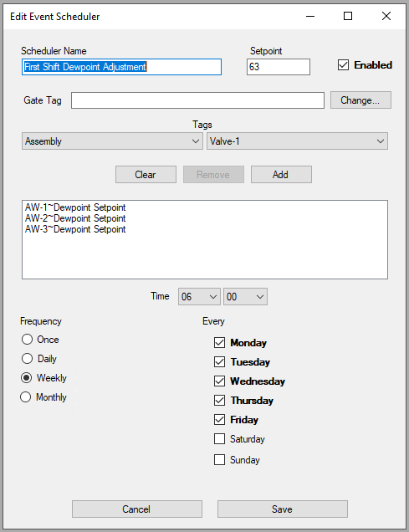Screen dimensions: 409x532
Task: Open the Valve-1 tag dropdown
Action: point(297,141)
